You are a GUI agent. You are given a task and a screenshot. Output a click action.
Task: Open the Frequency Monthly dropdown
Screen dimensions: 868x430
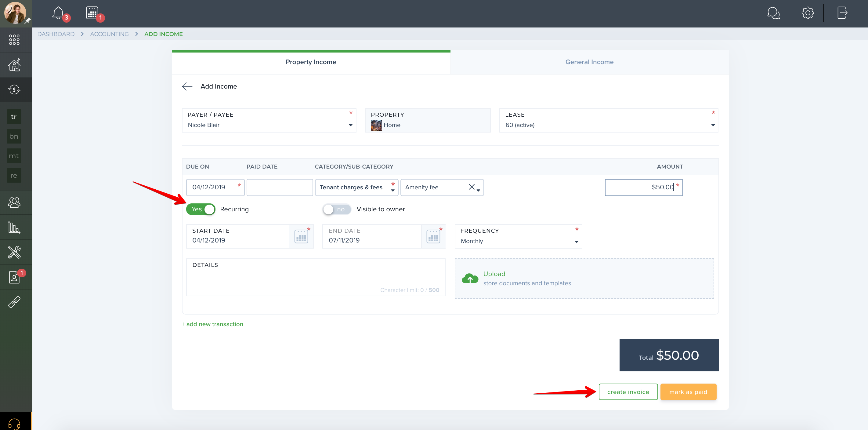518,236
